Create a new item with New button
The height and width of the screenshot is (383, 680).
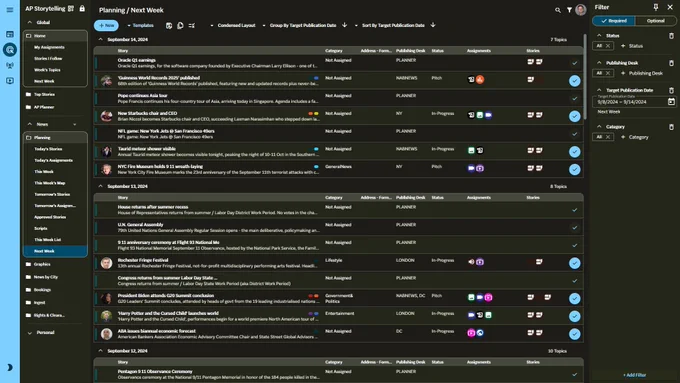[106, 26]
